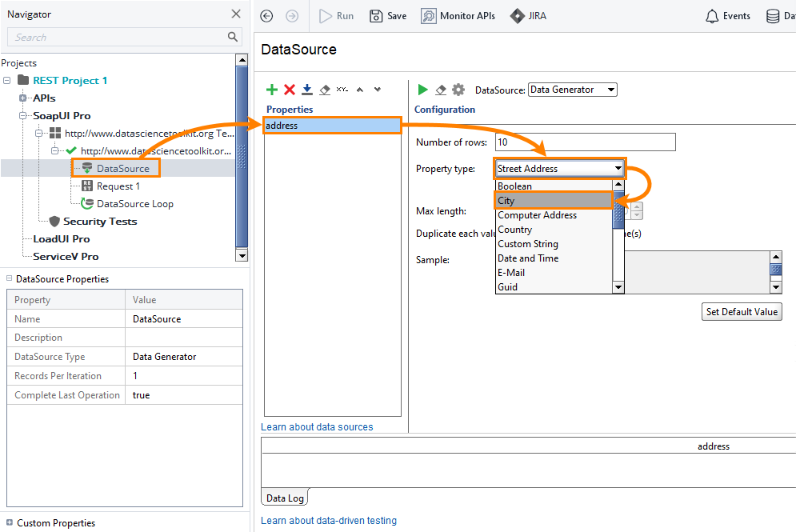Viewport: 796px width, 532px height.
Task: Choose Custom String from the list
Action: point(554,244)
